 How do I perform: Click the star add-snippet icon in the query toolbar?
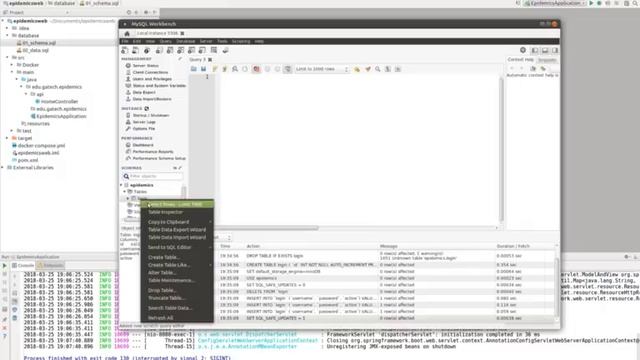(x=357, y=69)
